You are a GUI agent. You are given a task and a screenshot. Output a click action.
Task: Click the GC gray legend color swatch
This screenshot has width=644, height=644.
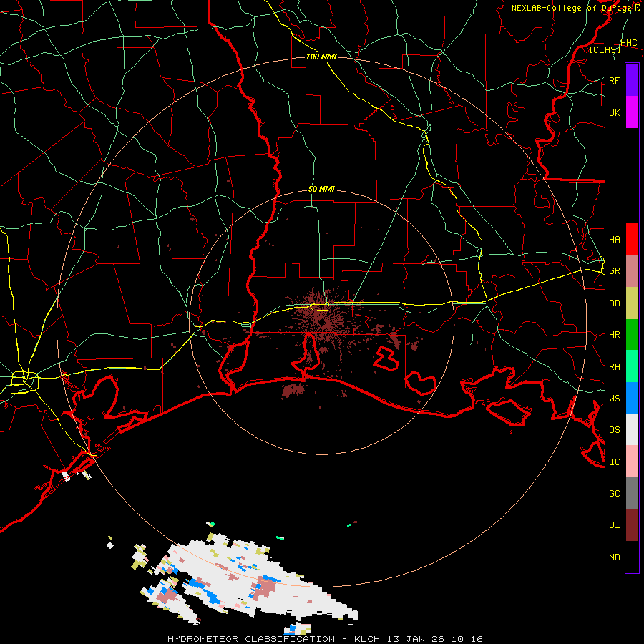coord(632,493)
